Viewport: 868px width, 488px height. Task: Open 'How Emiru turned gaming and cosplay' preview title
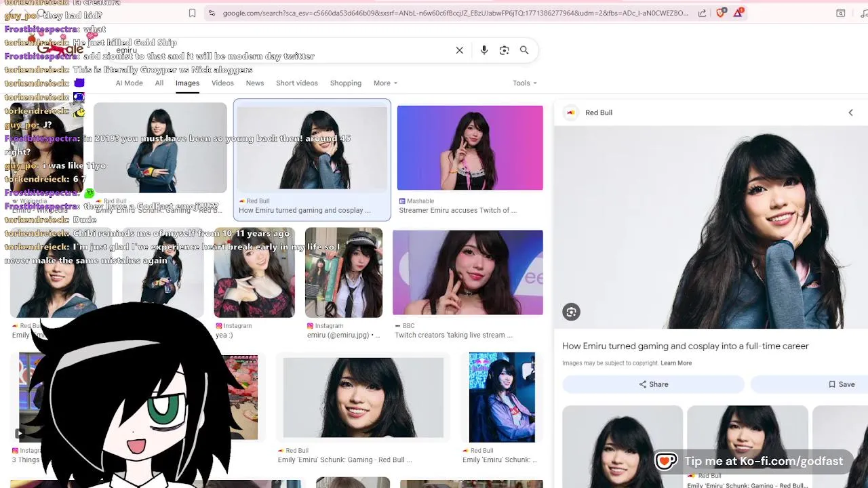coord(685,346)
